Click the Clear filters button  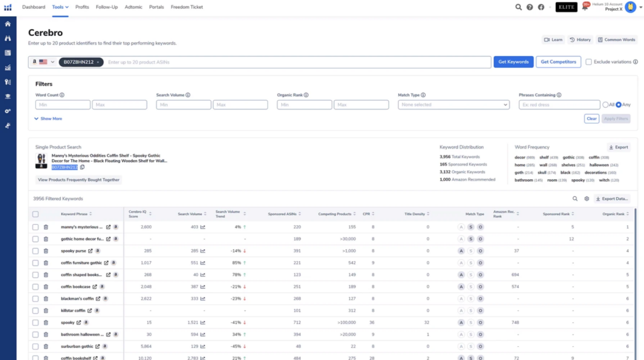(x=591, y=119)
